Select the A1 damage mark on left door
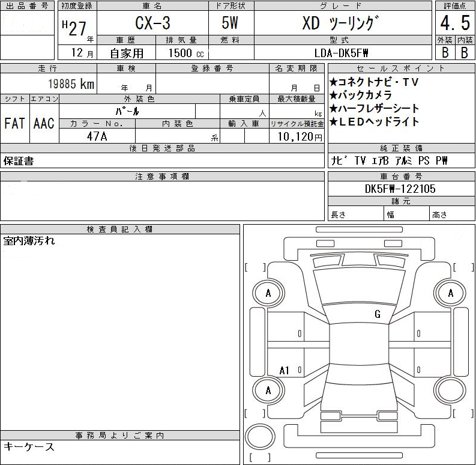The width and height of the screenshot is (476, 465). click(x=285, y=371)
